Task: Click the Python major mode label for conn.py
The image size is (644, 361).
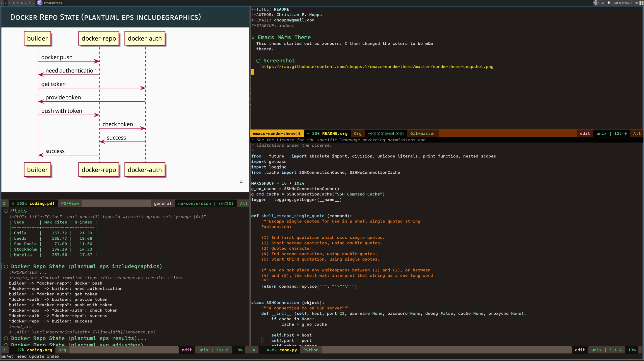Action: coord(311,350)
